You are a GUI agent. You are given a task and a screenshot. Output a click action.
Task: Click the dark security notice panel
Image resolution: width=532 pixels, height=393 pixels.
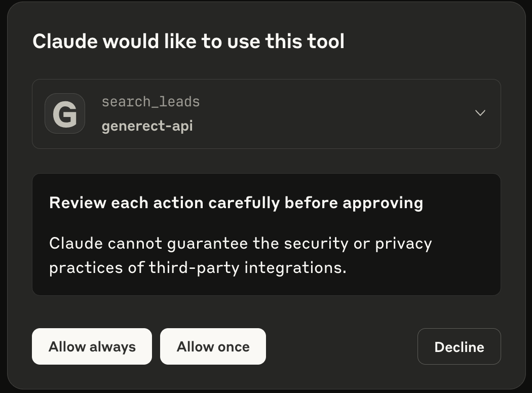click(267, 234)
